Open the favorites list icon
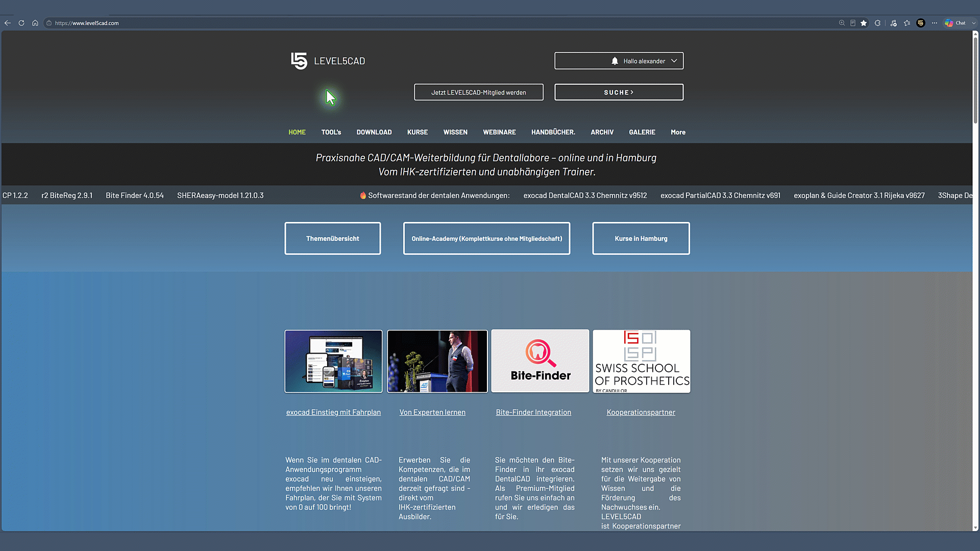Viewport: 980px width, 551px height. [x=907, y=23]
